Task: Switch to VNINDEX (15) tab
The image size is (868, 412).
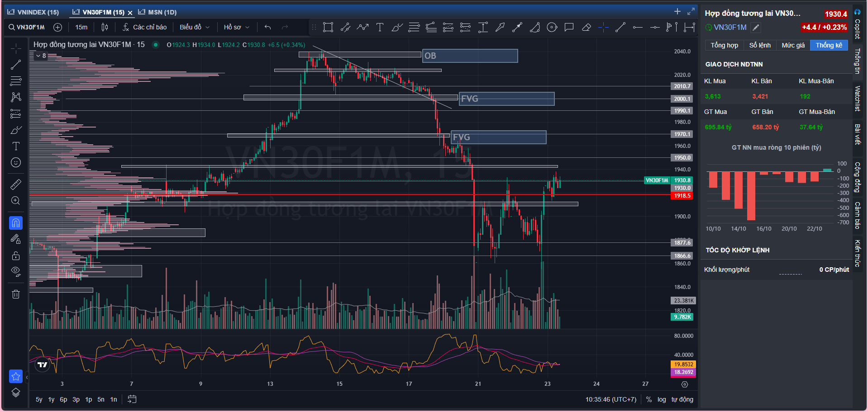Action: point(33,12)
